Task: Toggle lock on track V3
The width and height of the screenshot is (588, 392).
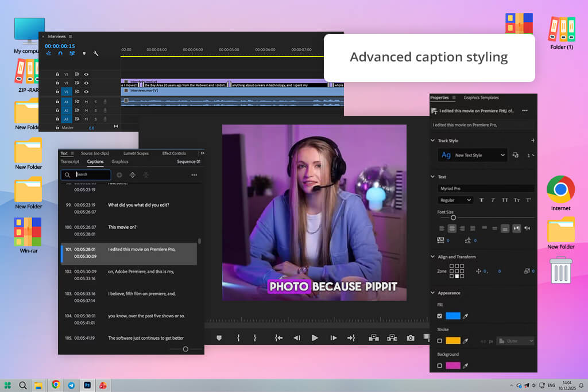Action: point(57,74)
